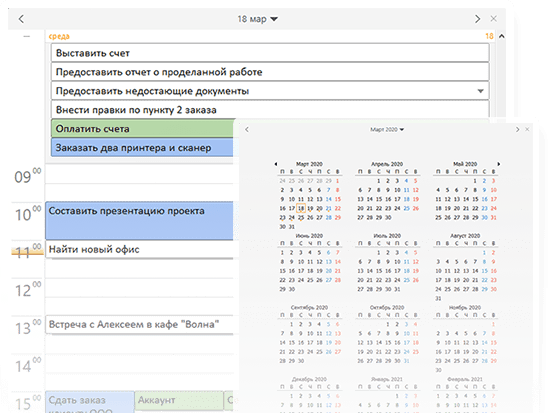
Task: Click the Июль 2020 month title
Action: pyautogui.click(x=387, y=236)
